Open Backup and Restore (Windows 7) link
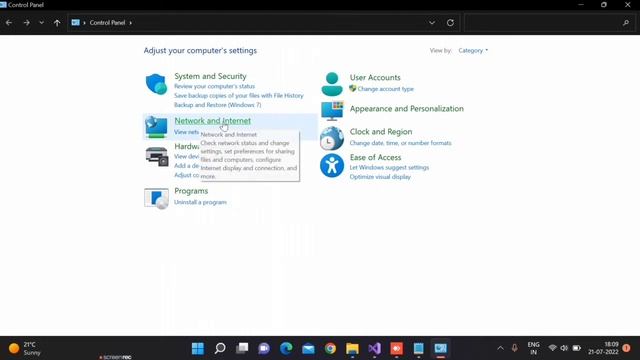This screenshot has width=640, height=360. [x=218, y=105]
